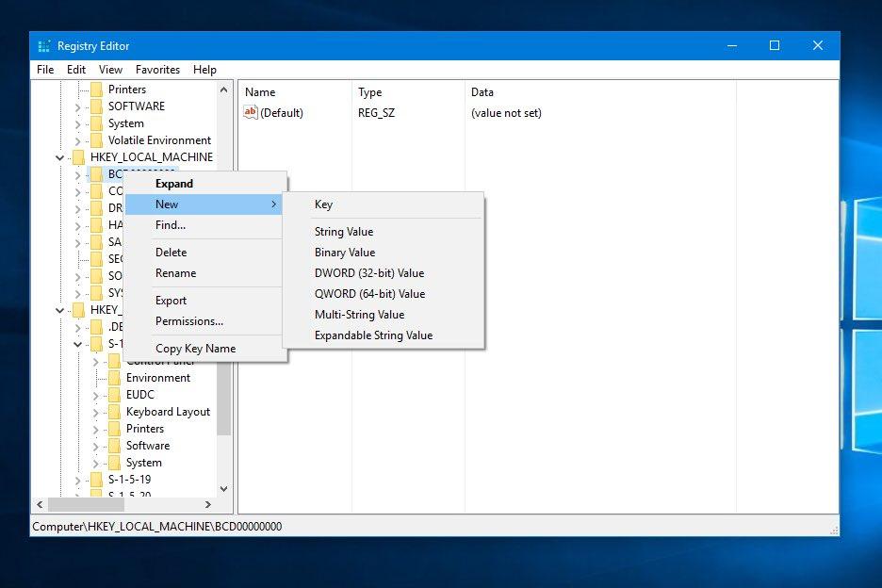Click the (value not set) data cell
882x588 pixels.
506,112
